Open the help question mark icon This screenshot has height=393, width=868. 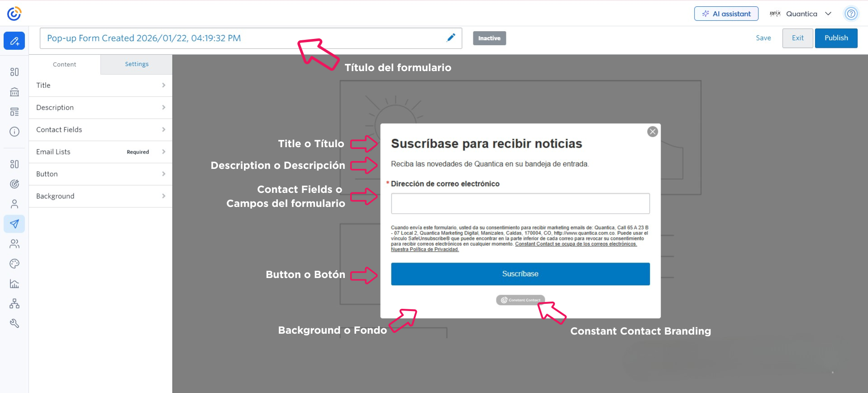[851, 14]
